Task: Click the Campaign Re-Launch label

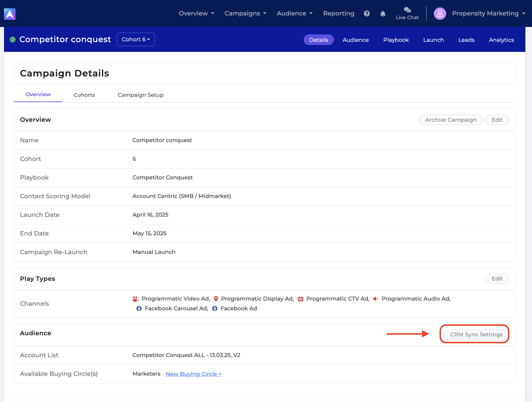Action: (54, 252)
